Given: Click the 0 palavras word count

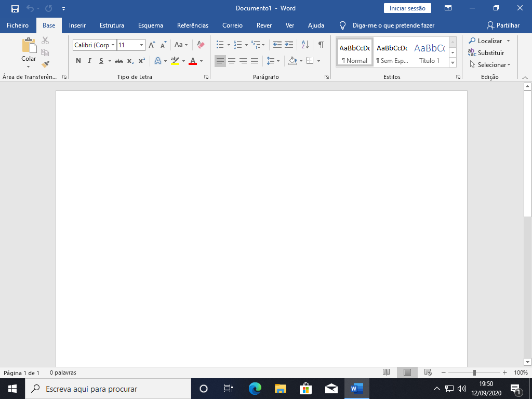Looking at the screenshot, I should tap(63, 373).
